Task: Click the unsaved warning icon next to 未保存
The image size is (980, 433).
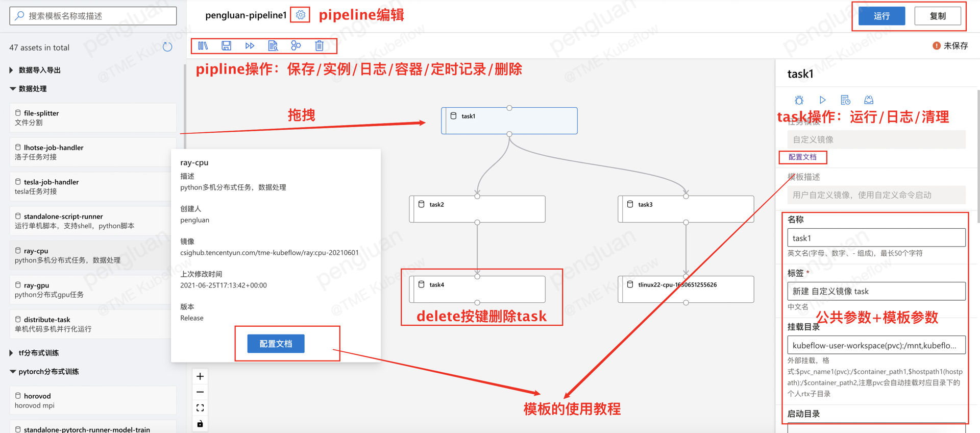Action: pyautogui.click(x=937, y=46)
